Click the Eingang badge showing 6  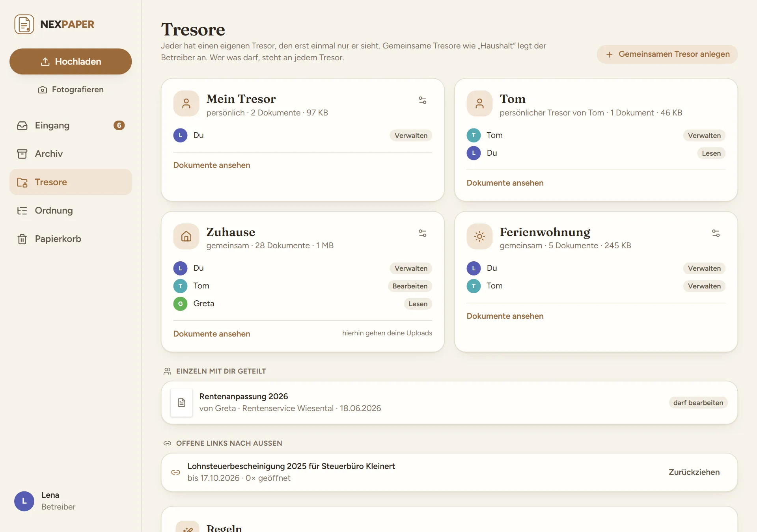click(x=119, y=125)
